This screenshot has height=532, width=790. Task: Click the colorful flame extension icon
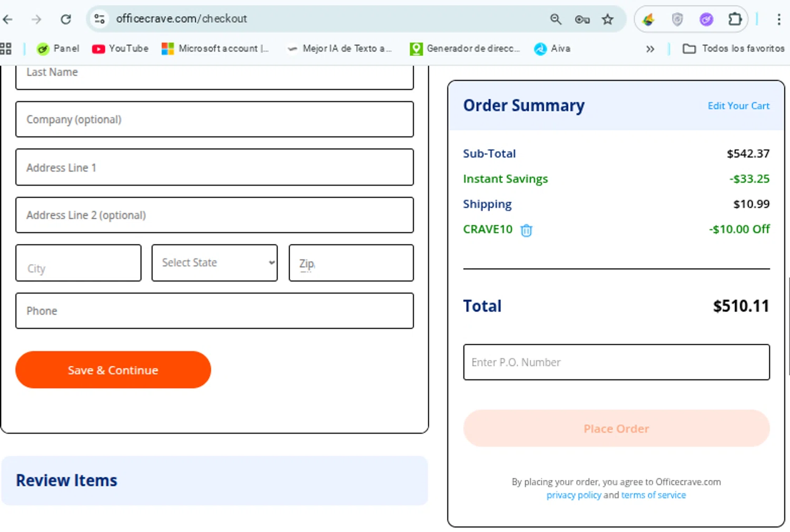coord(648,19)
